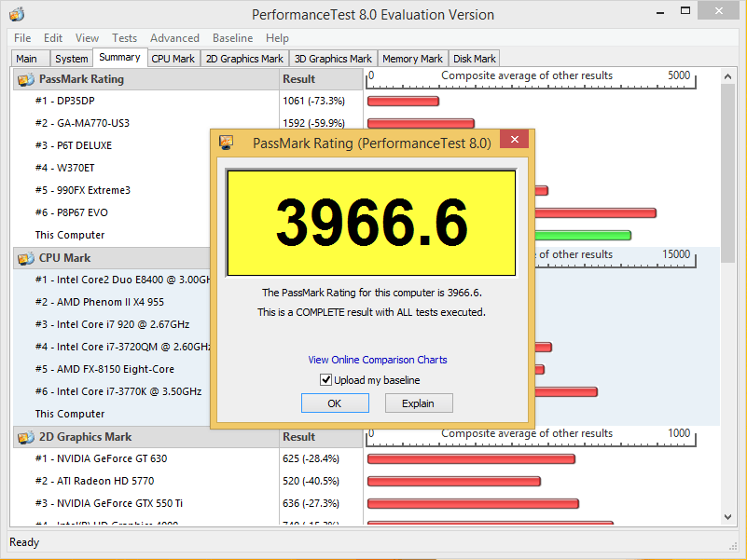The height and width of the screenshot is (560, 747).
Task: Go to the Disk Mark tab
Action: point(475,59)
